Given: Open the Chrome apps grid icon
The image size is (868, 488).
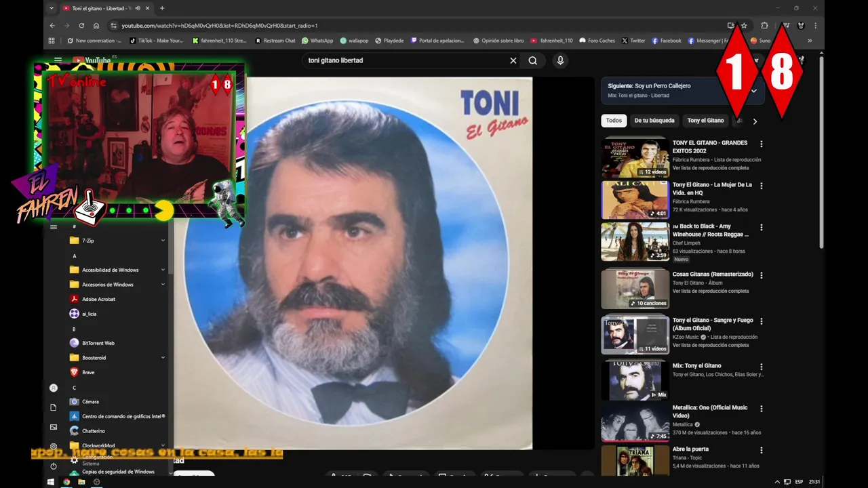Looking at the screenshot, I should point(52,41).
